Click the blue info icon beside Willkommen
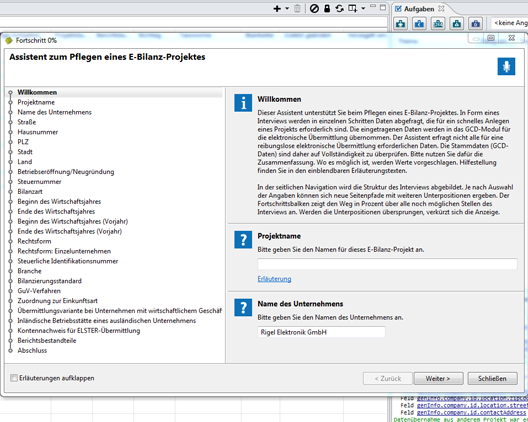 click(x=243, y=103)
